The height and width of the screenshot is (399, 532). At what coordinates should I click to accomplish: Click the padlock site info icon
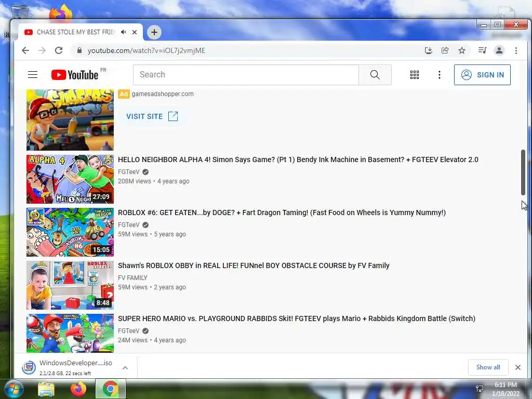79,50
